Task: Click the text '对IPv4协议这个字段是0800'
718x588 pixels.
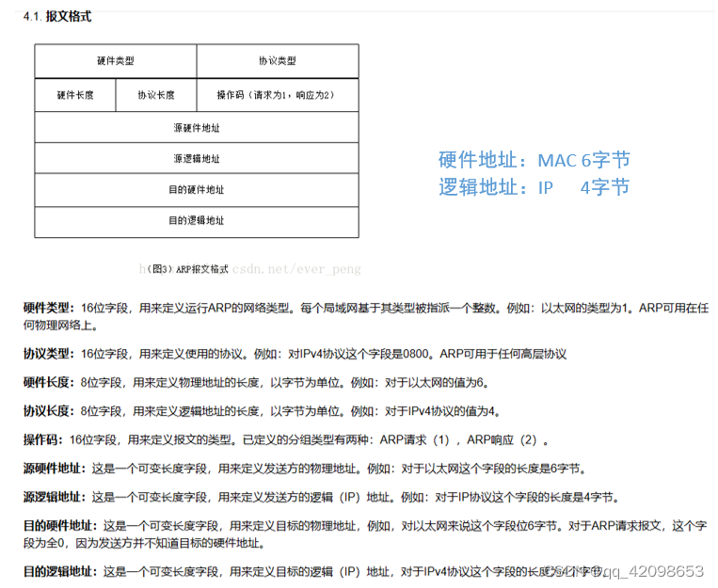Action: pos(359,354)
